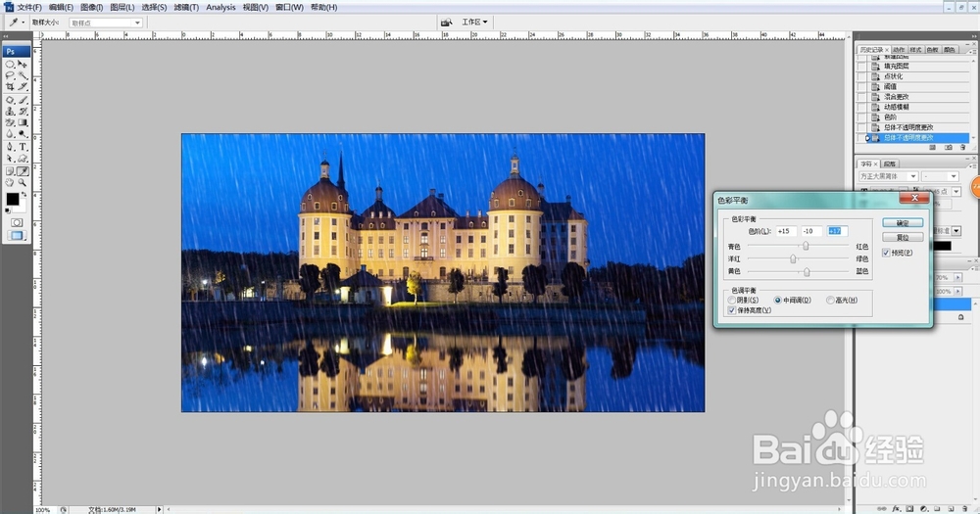Select the Crop tool
The height and width of the screenshot is (514, 980).
(x=10, y=86)
